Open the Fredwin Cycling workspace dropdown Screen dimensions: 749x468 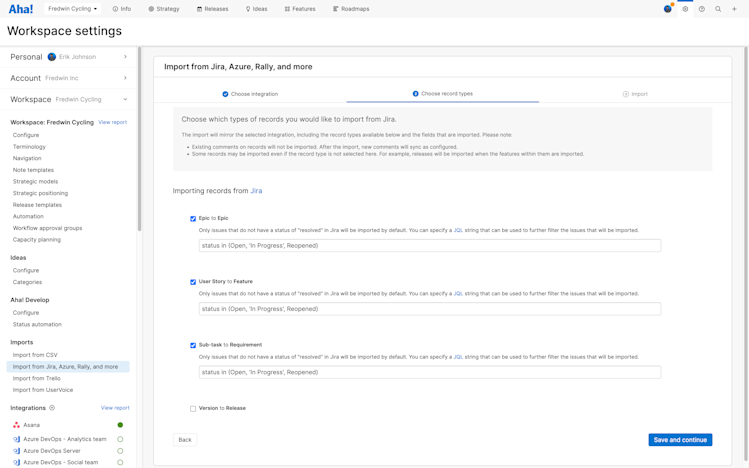tap(72, 9)
